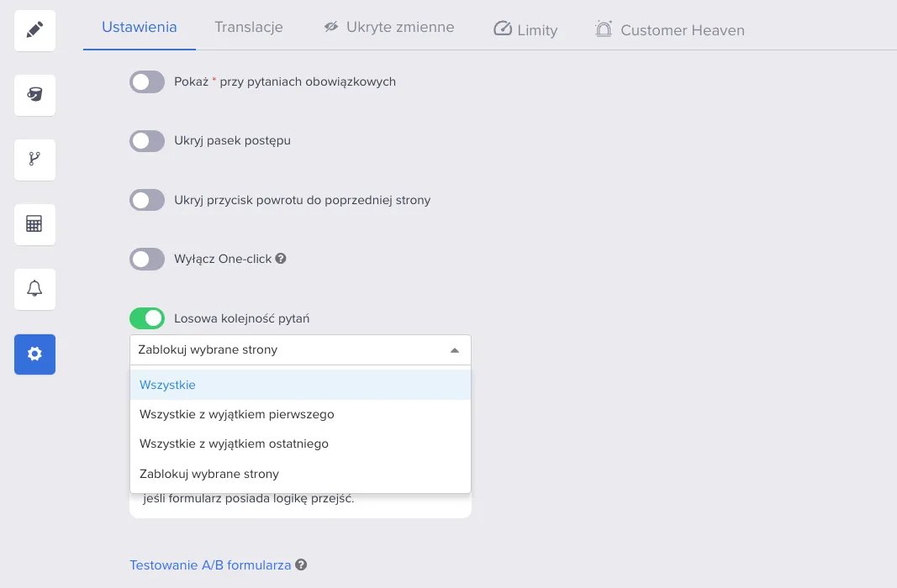Click the help icon beside Wyłącz One-click
The image size is (897, 588).
(280, 258)
